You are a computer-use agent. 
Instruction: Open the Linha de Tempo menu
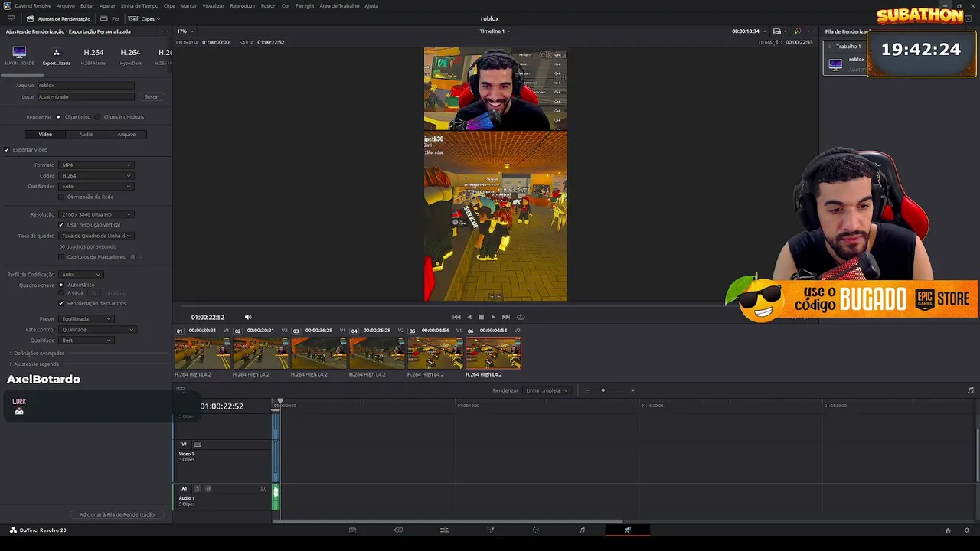[139, 5]
